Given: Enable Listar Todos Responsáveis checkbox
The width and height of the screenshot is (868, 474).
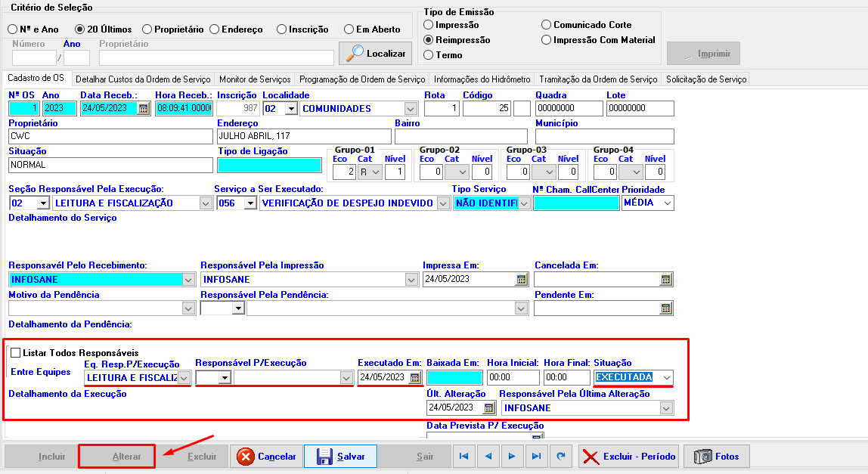Looking at the screenshot, I should coord(15,352).
